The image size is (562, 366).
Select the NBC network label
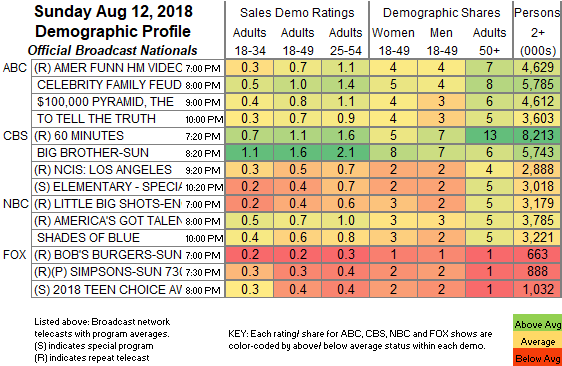[15, 204]
